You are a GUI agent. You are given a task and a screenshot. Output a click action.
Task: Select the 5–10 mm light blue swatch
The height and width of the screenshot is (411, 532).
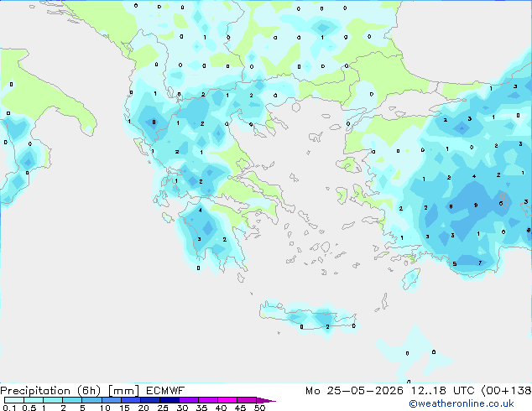[x=91, y=400]
